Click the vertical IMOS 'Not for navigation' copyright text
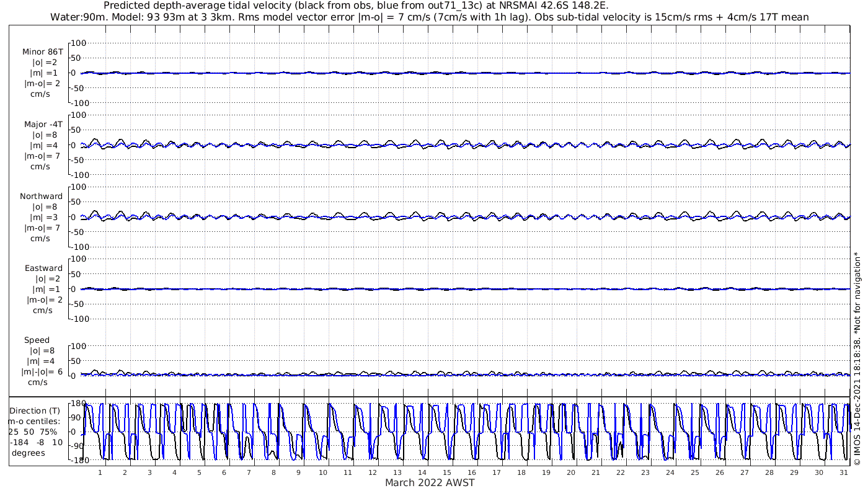This screenshot has height=496, width=868. tap(857, 358)
